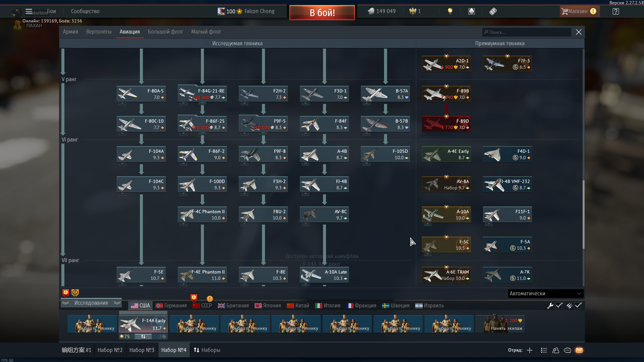Toggle the auto-repair checkbox

point(559,305)
